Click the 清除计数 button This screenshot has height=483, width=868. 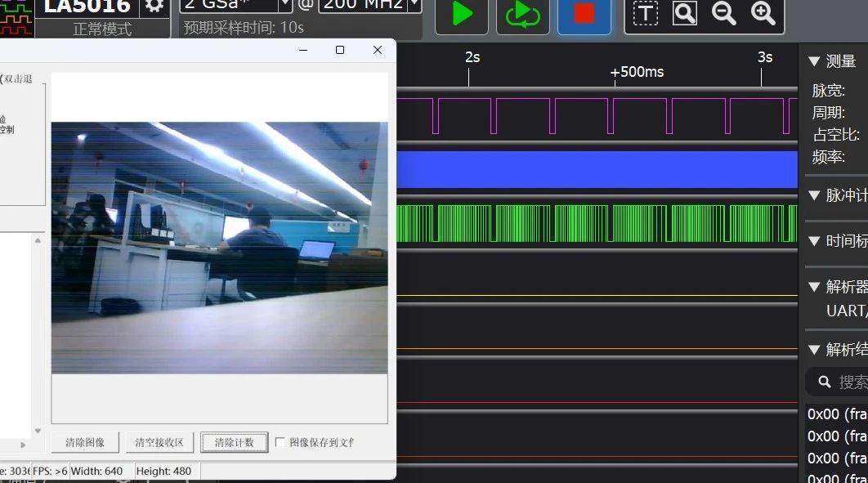click(x=234, y=443)
